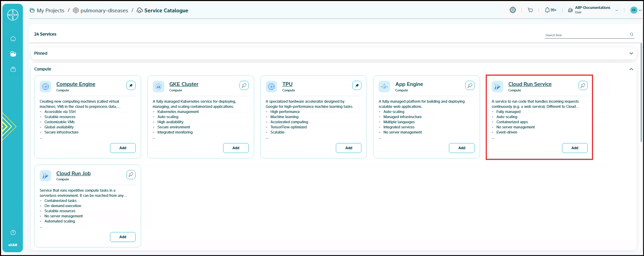Open the help question mark icon

(x=13, y=233)
